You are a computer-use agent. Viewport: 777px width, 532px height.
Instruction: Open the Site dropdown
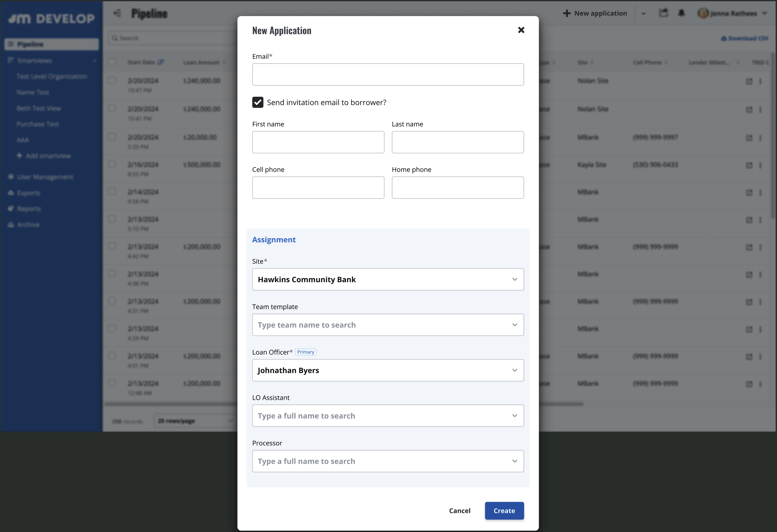pyautogui.click(x=388, y=279)
